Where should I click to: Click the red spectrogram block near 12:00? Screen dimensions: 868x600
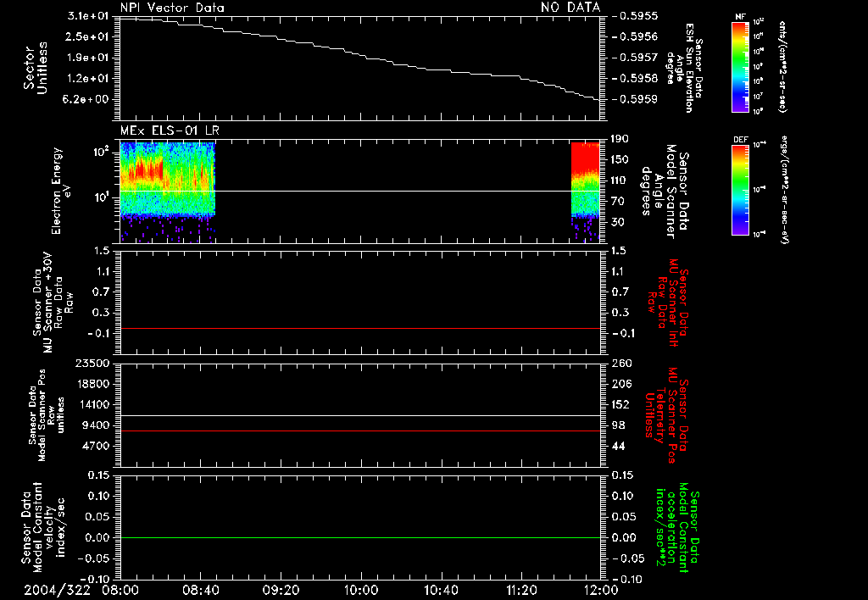click(586, 159)
